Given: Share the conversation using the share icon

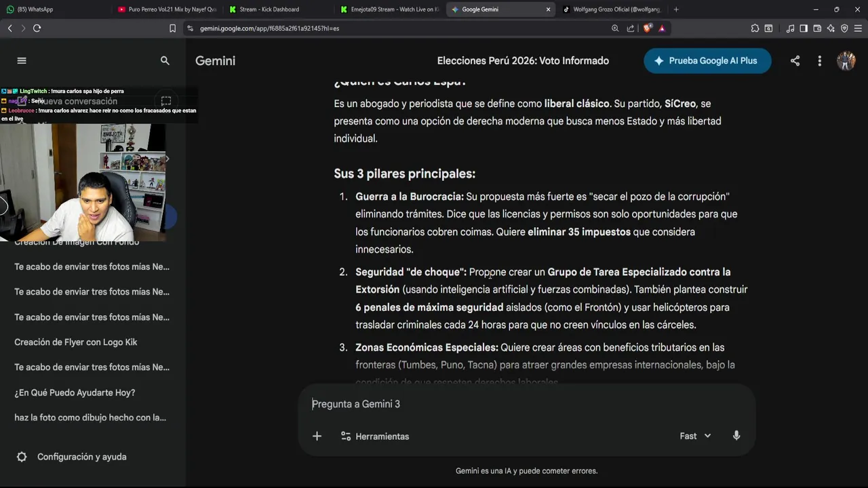Looking at the screenshot, I should coord(795,61).
